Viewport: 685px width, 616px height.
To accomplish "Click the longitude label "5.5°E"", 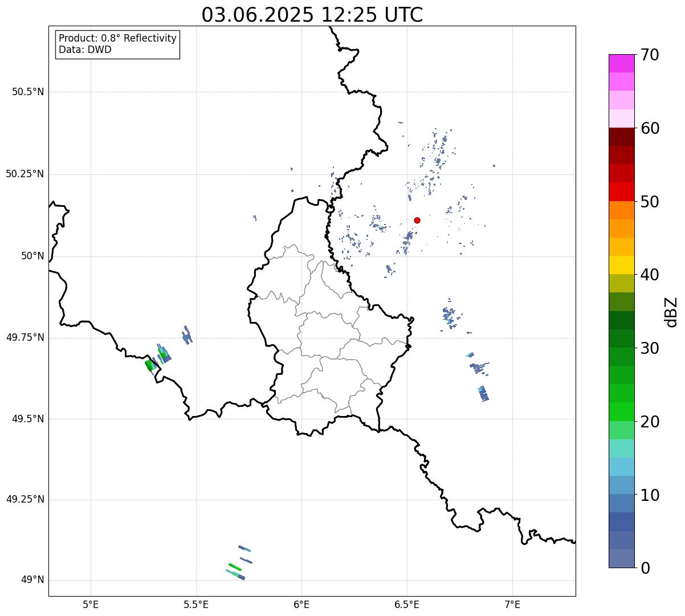I will (196, 604).
